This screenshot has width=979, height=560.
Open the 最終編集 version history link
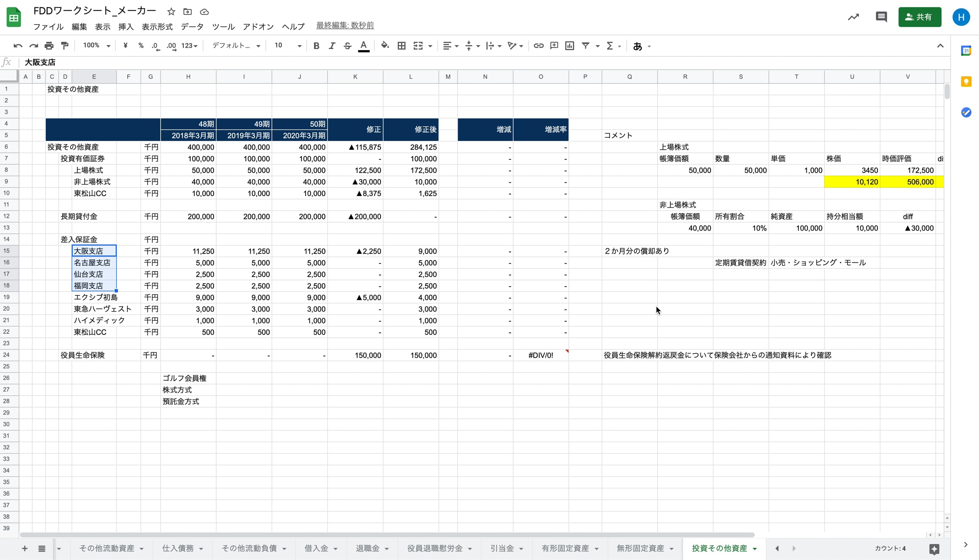pyautogui.click(x=345, y=26)
